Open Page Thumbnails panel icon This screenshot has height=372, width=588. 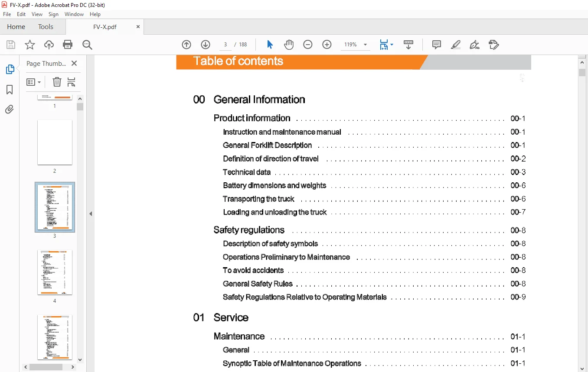pos(10,69)
